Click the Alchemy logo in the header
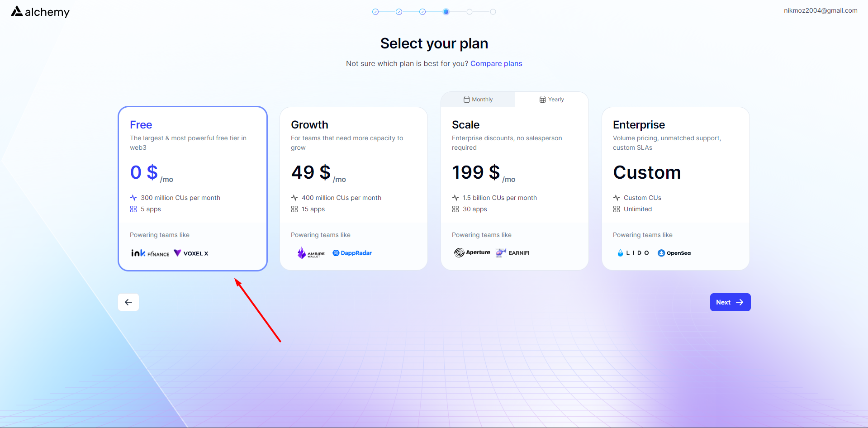The height and width of the screenshot is (428, 868). pos(40,12)
